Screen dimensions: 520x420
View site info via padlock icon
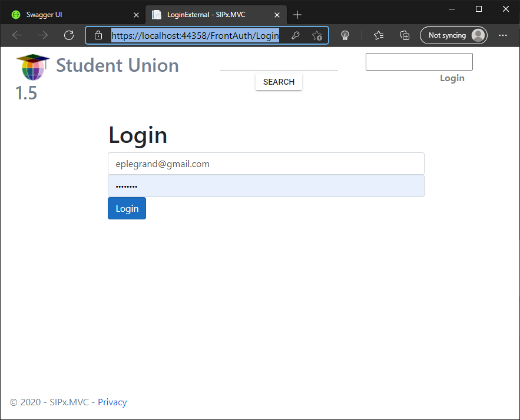tap(98, 35)
